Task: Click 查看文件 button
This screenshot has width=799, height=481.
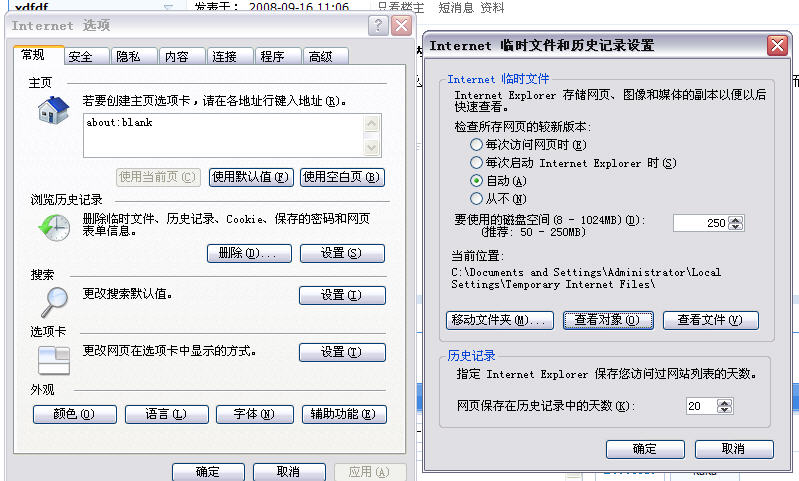Action: point(711,320)
